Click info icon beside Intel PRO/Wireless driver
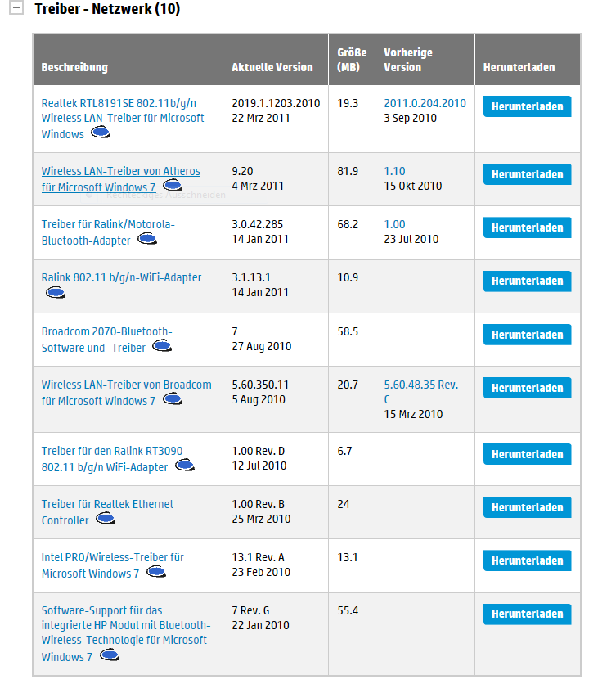 [156, 571]
